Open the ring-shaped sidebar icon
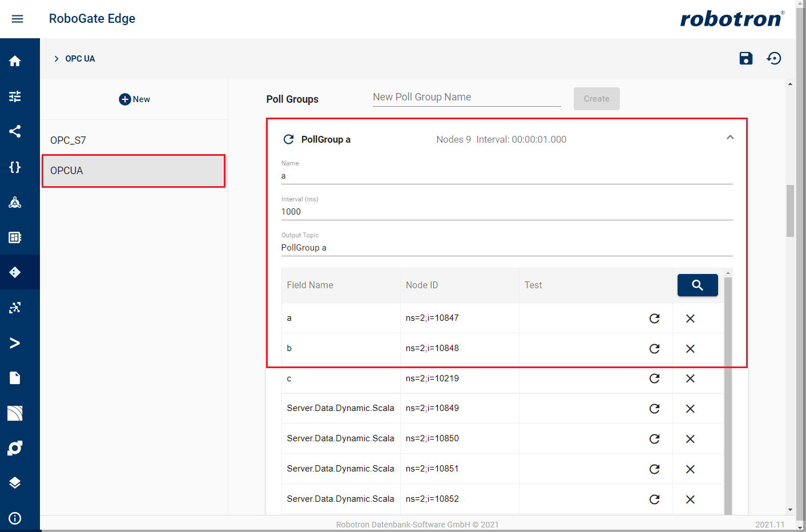The width and height of the screenshot is (806, 532). pyautogui.click(x=15, y=448)
